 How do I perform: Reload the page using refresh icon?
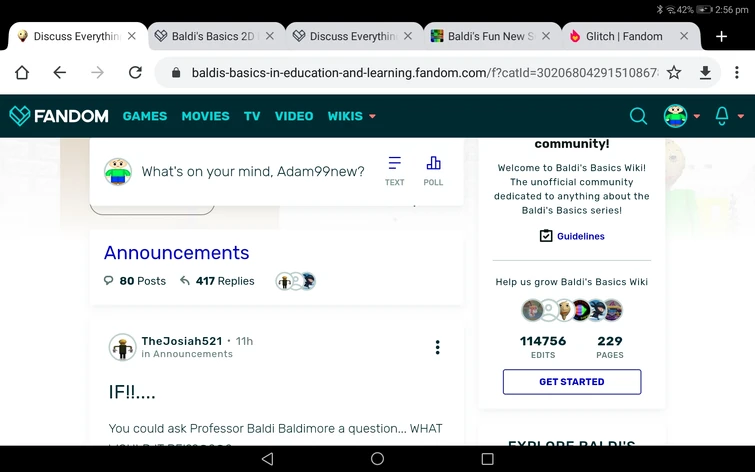click(x=135, y=73)
